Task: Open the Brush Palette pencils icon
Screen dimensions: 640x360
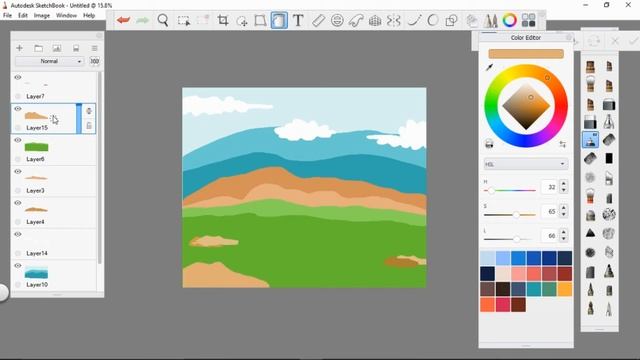Action: pyautogui.click(x=491, y=20)
